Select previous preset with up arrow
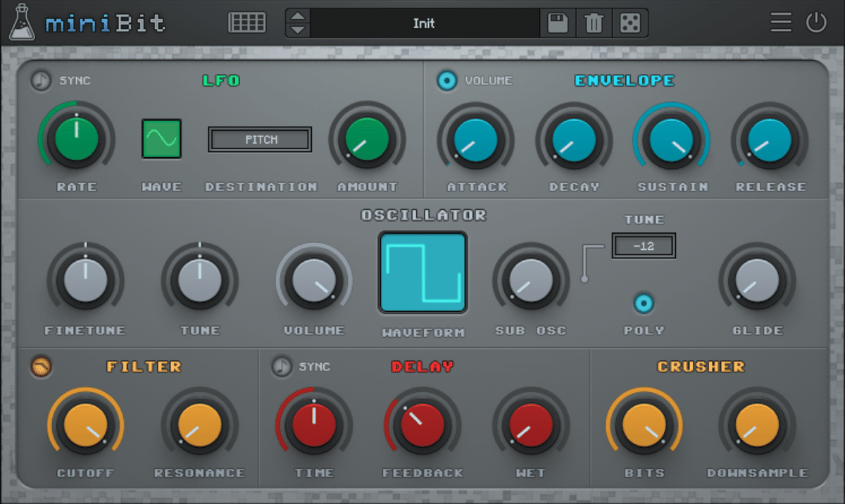The width and height of the screenshot is (845, 504). pyautogui.click(x=298, y=16)
